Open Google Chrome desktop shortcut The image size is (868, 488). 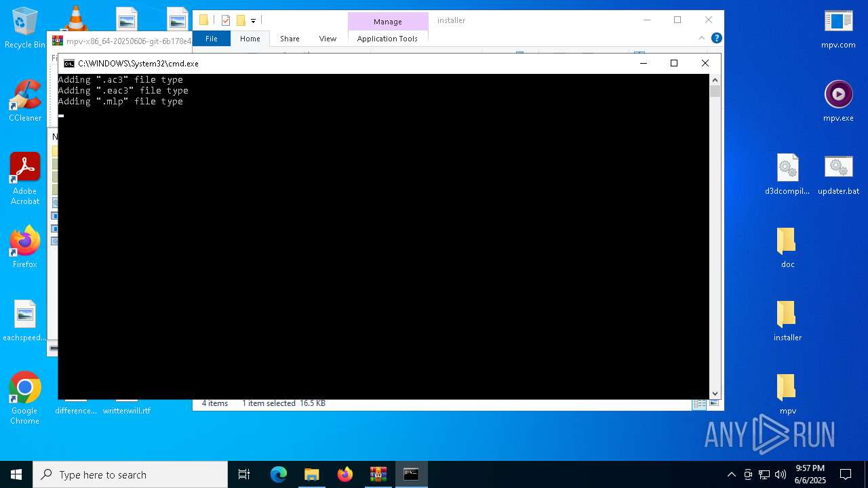click(25, 399)
